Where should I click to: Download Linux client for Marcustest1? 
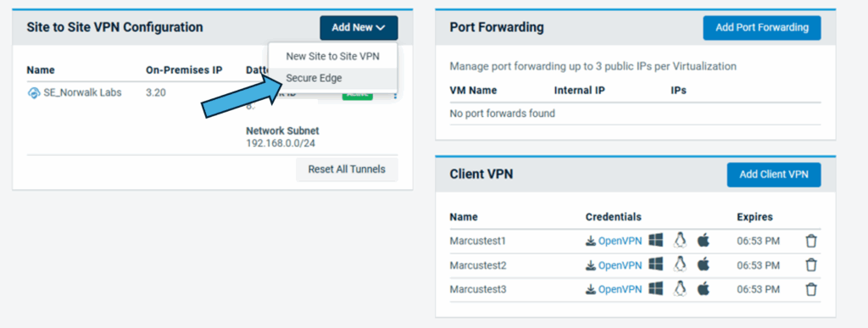pos(680,241)
